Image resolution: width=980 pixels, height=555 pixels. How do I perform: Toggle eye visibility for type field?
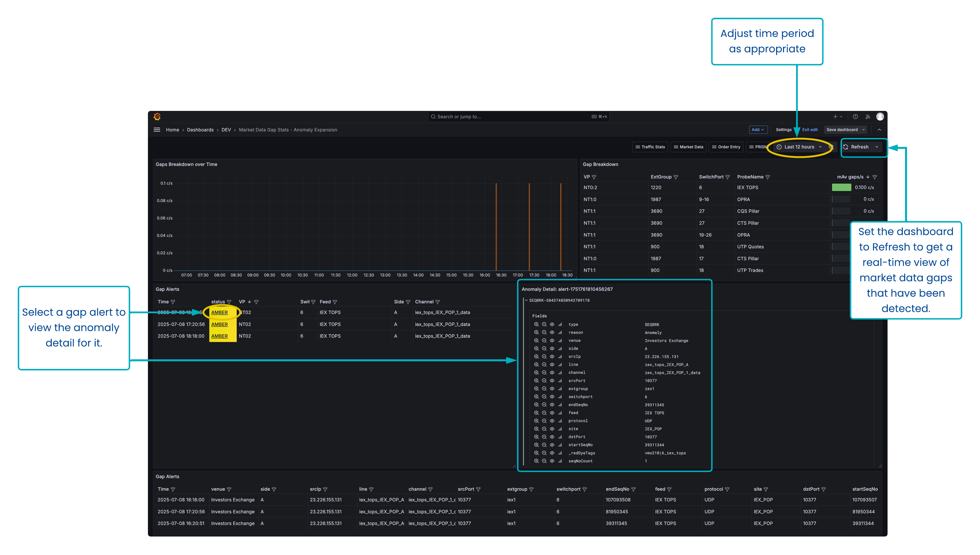coord(552,324)
